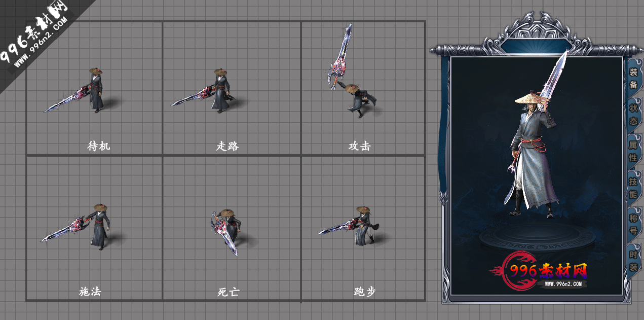Click the 走路 label text
Image resolution: width=644 pixels, height=320 pixels.
[228, 146]
